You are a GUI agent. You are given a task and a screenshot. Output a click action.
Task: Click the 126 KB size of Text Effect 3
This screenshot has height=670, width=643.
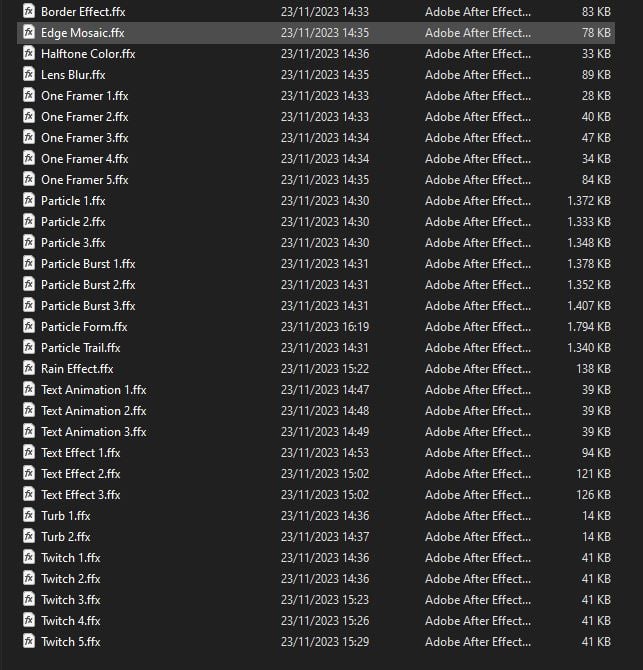pyautogui.click(x=593, y=495)
